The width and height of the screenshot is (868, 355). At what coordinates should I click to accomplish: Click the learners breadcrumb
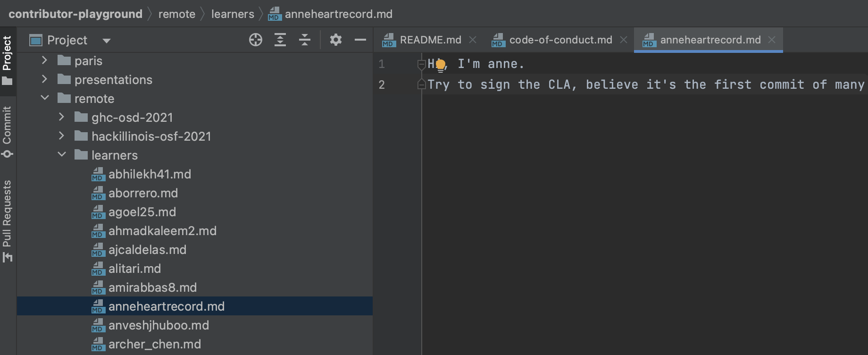click(233, 14)
